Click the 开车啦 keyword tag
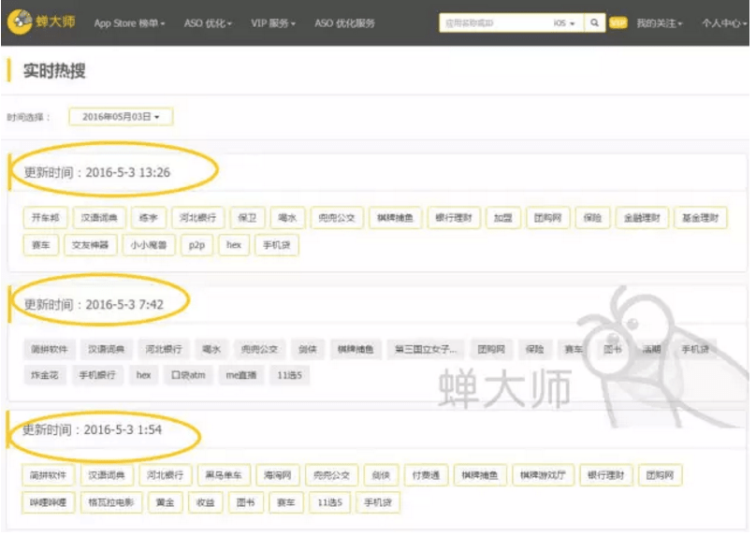Viewport: 756px width, 536px height. pyautogui.click(x=45, y=219)
